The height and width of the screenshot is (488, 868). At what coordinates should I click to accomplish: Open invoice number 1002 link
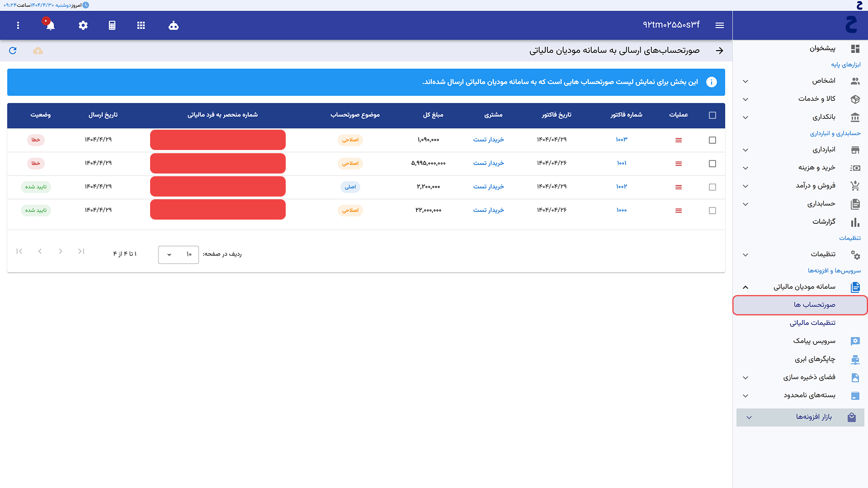(622, 187)
